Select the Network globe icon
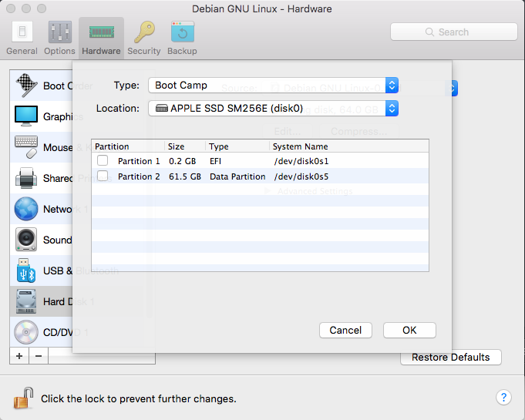The image size is (525, 420). click(x=26, y=209)
